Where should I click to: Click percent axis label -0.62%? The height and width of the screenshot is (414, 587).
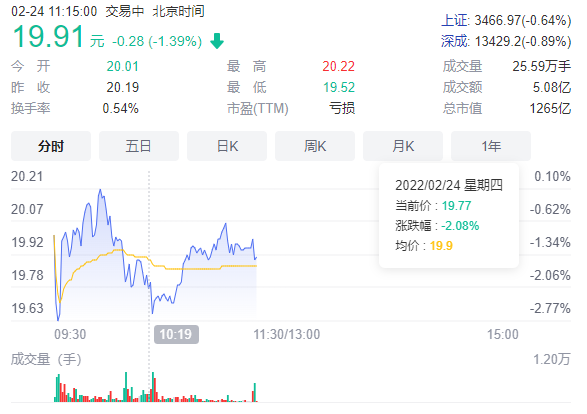(x=550, y=209)
